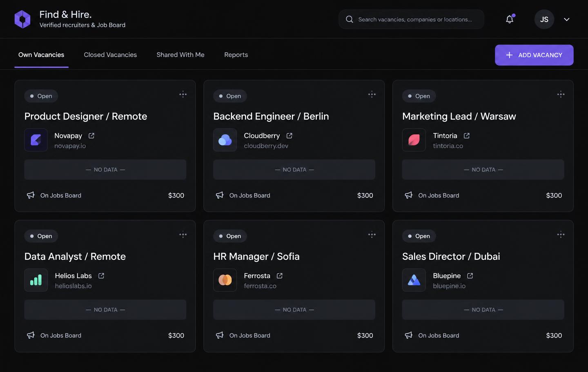Open options menu on Marketing Lead card
588x372 pixels.
click(x=561, y=95)
